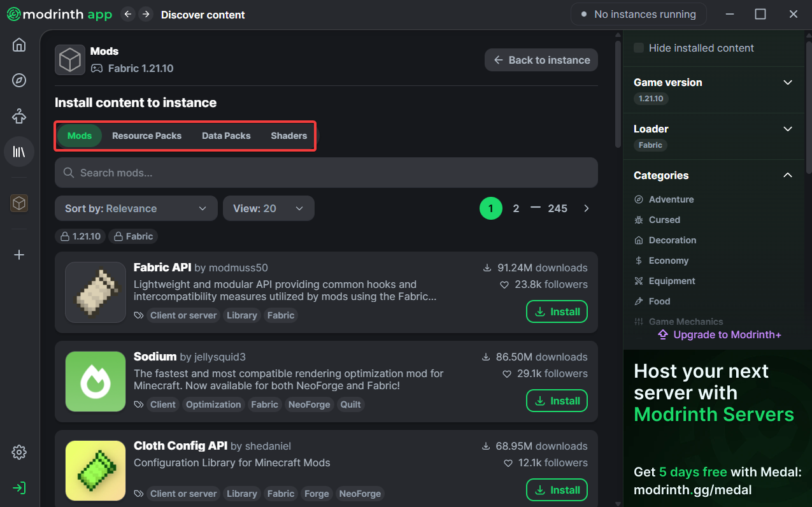Click the Fabric API downloads icon
Screen dimensions: 812x507
487,268
